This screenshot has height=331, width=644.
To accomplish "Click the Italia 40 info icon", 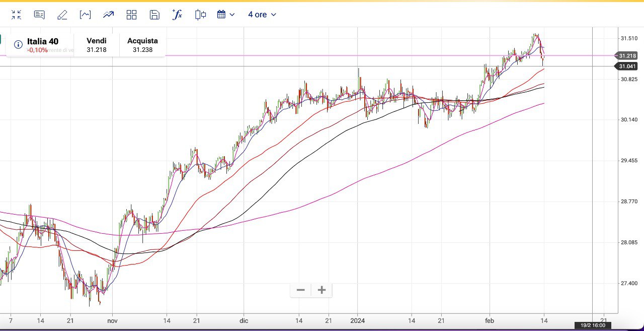I will [x=18, y=44].
